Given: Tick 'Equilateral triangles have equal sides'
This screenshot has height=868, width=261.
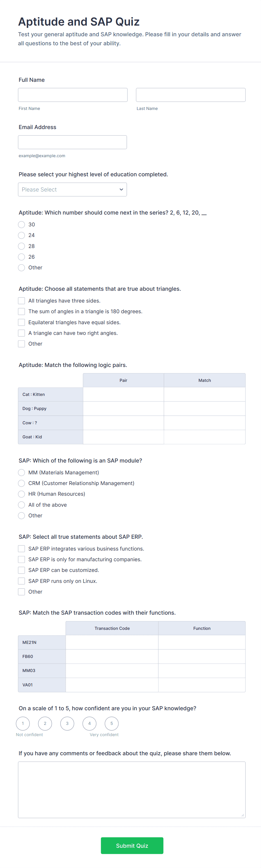Looking at the screenshot, I should click(x=22, y=322).
